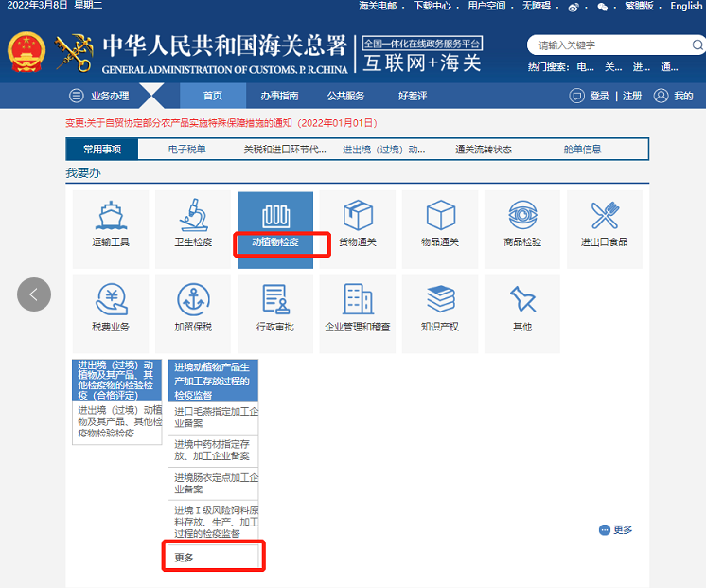Open the 加贸保税 anchor icon tile
This screenshot has width=706, height=588.
click(193, 313)
